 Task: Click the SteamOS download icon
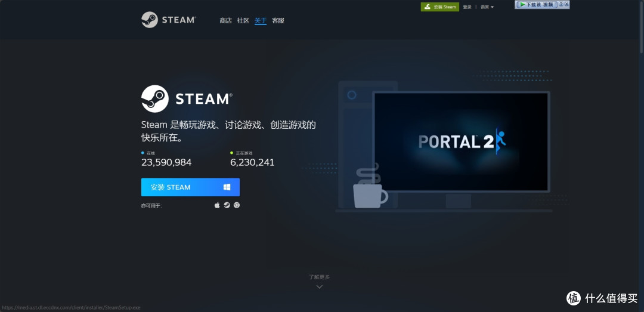click(227, 205)
